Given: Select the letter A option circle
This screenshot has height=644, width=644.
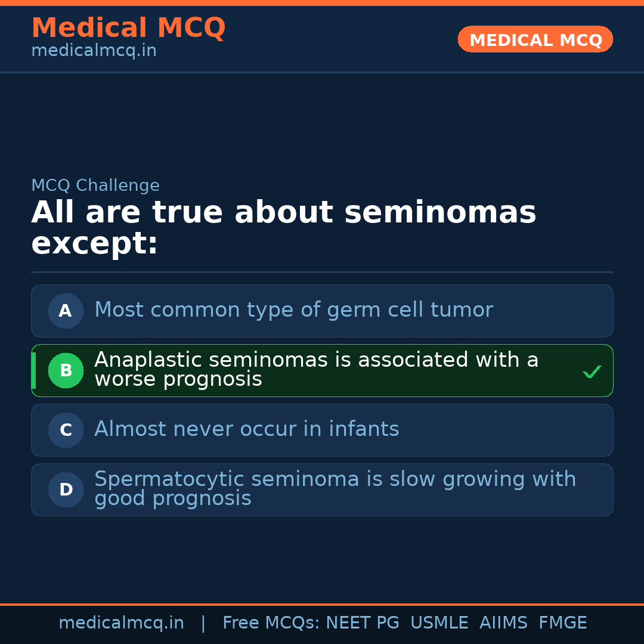Looking at the screenshot, I should (x=66, y=311).
